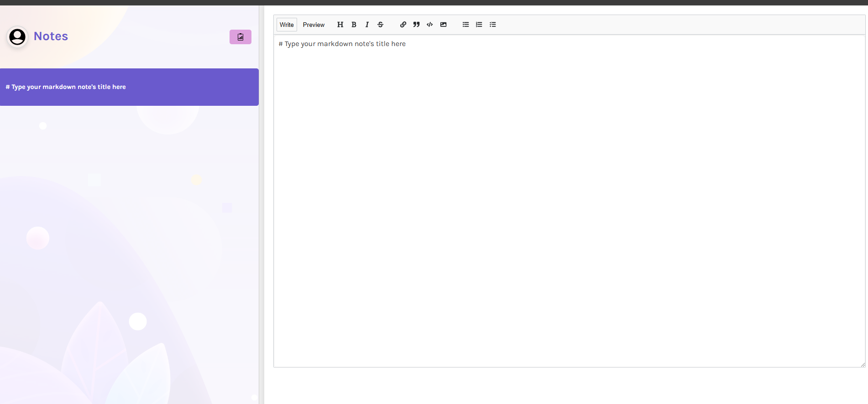This screenshot has width=868, height=404.
Task: Click the editor resize handle corner
Action: (863, 364)
